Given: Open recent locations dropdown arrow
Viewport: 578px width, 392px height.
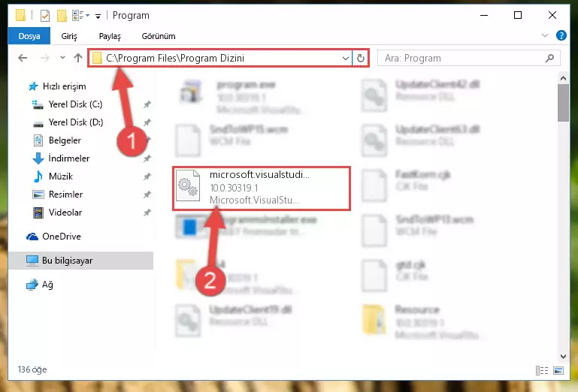Looking at the screenshot, I should [x=62, y=58].
